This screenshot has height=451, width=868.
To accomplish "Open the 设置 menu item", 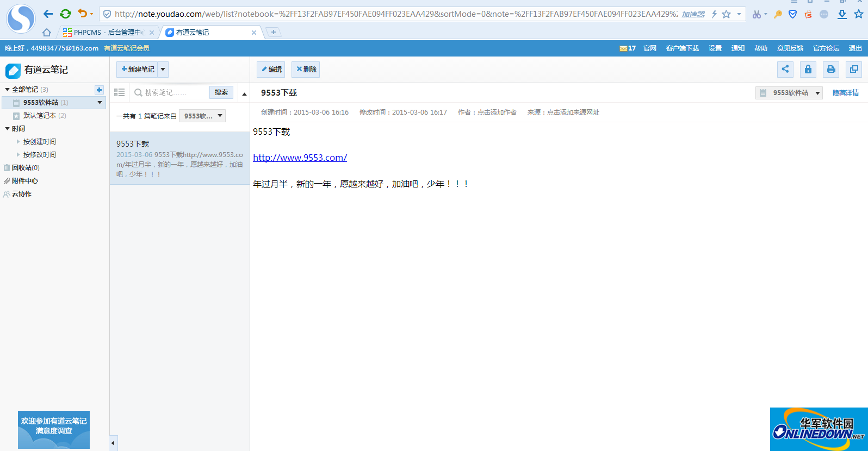I will [x=715, y=48].
